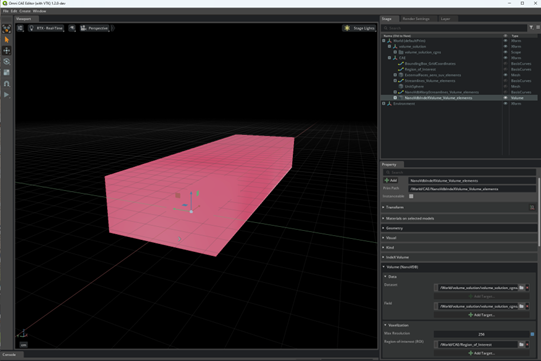Collapse the CAE tree node
This screenshot has width=541, height=361.
pos(389,58)
